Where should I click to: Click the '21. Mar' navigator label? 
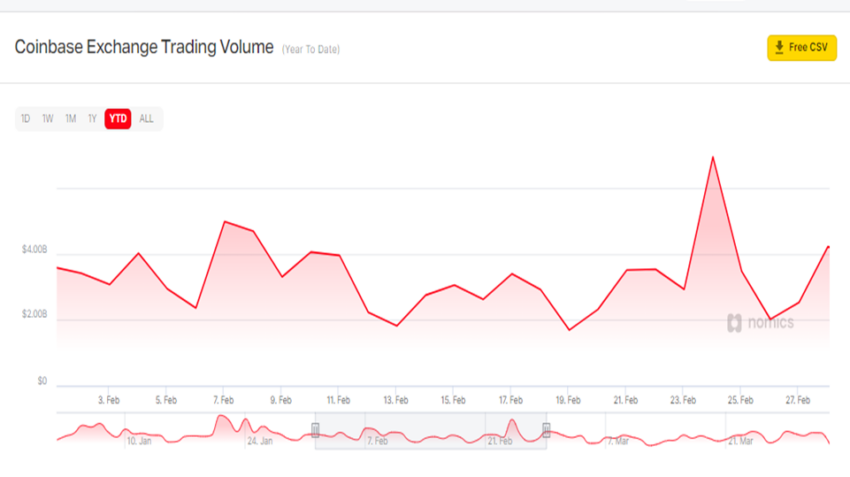(x=740, y=441)
